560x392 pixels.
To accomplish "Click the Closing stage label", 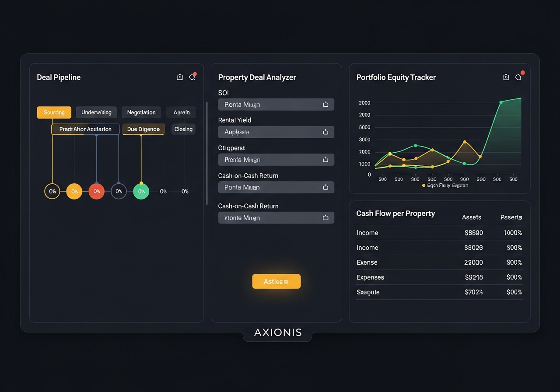I will pos(183,129).
